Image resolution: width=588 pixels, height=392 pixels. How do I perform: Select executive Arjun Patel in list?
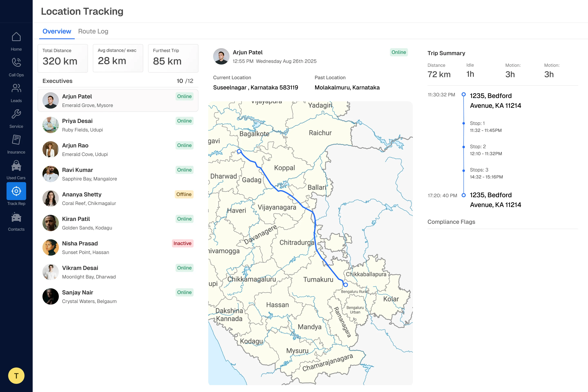[x=118, y=100]
